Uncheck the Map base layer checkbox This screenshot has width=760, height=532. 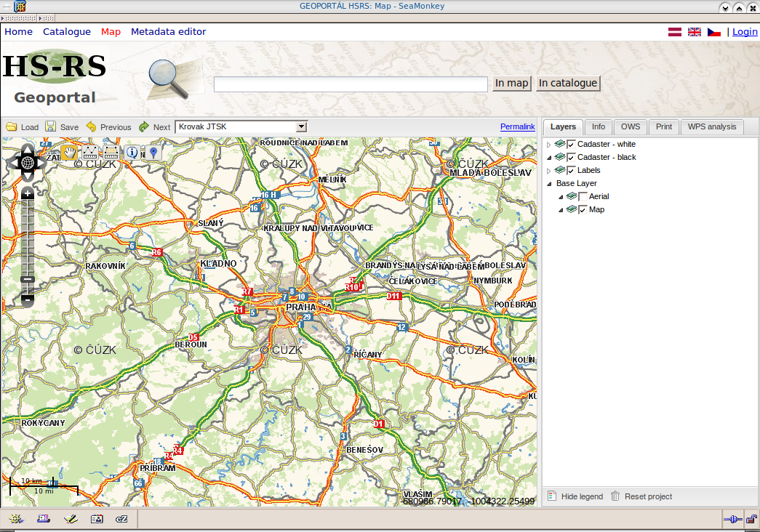pyautogui.click(x=583, y=210)
